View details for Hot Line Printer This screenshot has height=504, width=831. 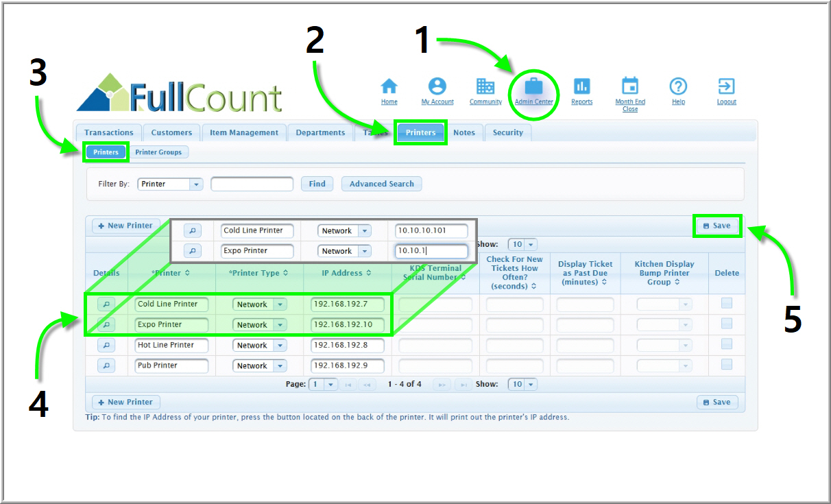(106, 346)
